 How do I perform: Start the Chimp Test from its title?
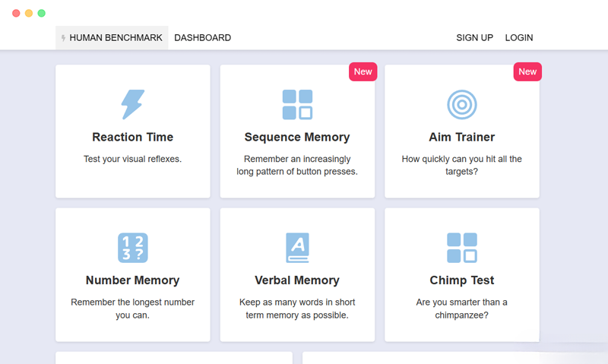point(462,280)
